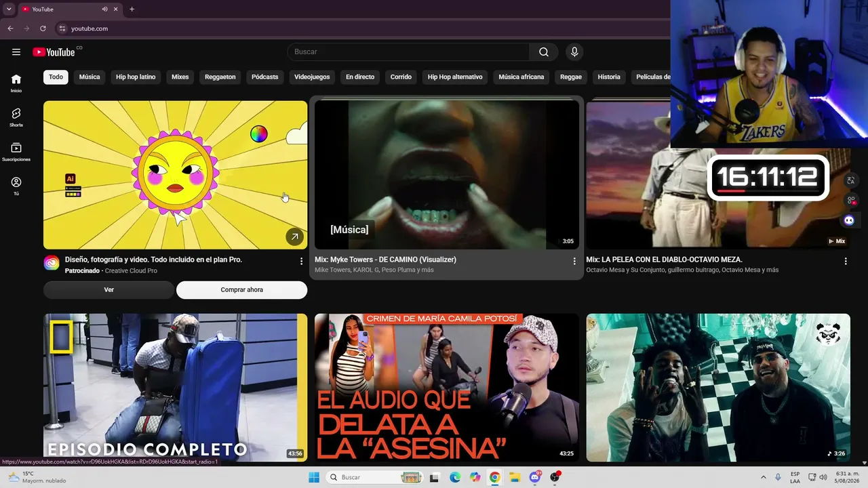
Task: Expand the tab search dropdown
Action: (x=9, y=9)
